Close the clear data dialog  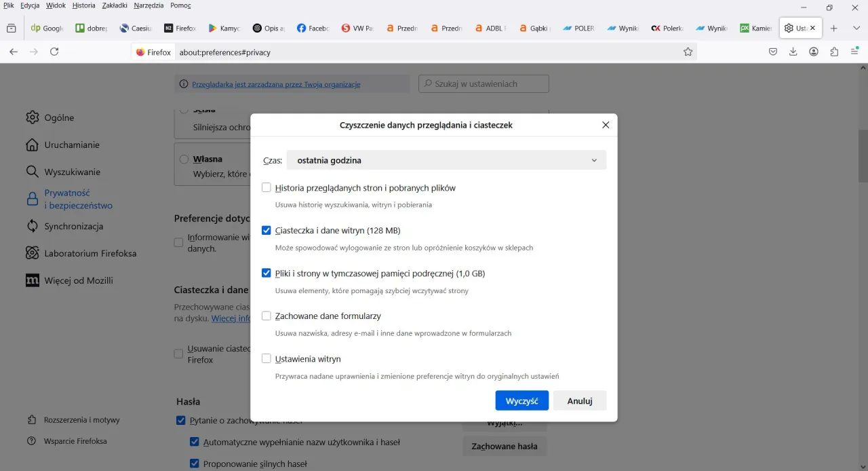[x=606, y=125]
